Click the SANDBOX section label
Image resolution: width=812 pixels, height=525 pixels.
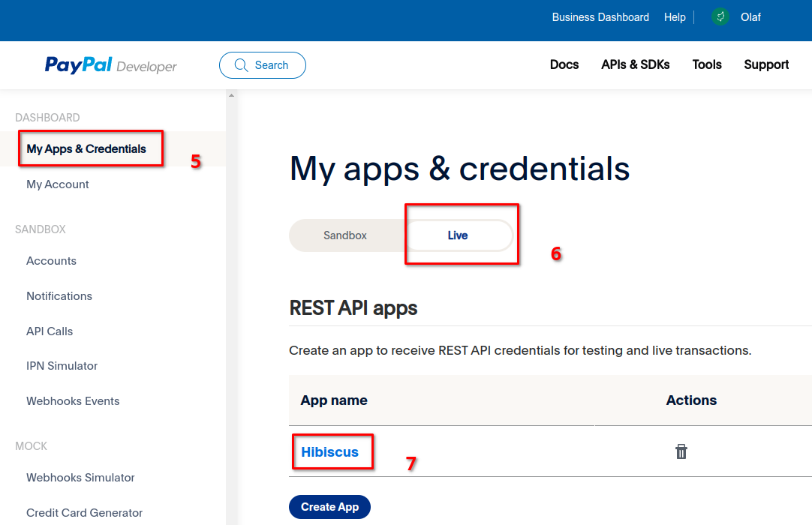(x=41, y=229)
